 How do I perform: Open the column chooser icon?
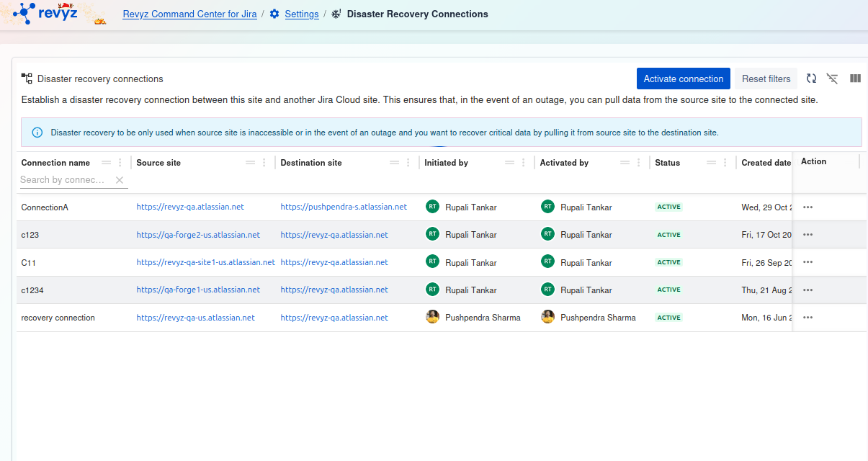coord(855,79)
